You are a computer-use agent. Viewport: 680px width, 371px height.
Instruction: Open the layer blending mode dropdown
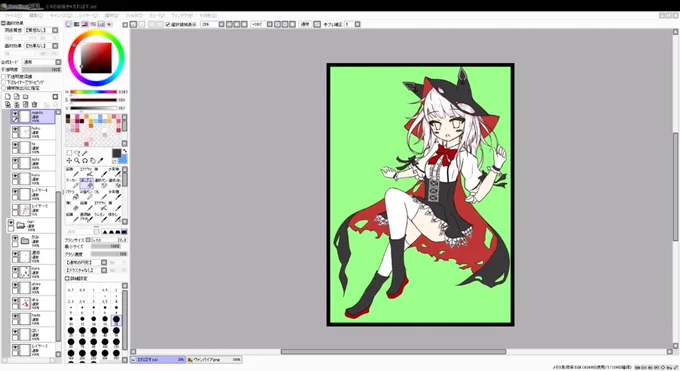point(58,62)
